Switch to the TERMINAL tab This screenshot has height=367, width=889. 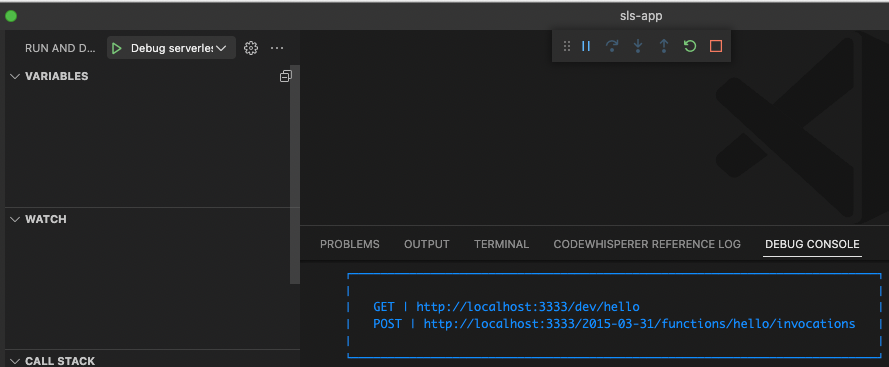[501, 244]
